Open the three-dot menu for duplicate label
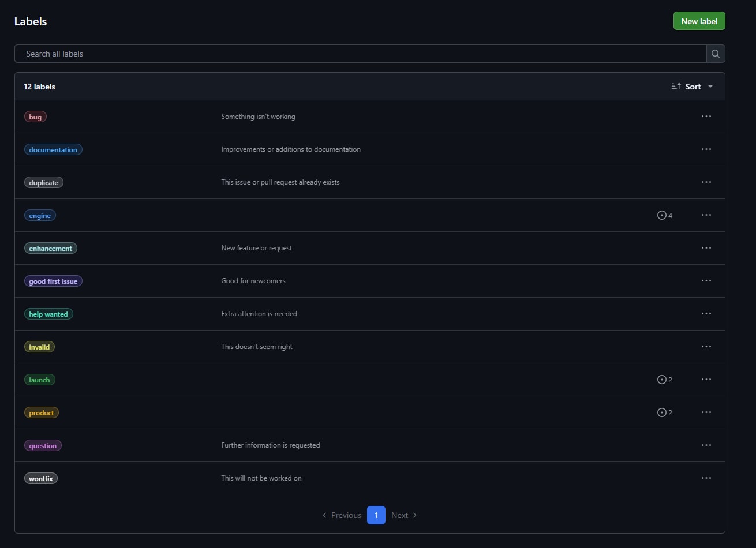Screen dimensions: 756x548 (706, 182)
